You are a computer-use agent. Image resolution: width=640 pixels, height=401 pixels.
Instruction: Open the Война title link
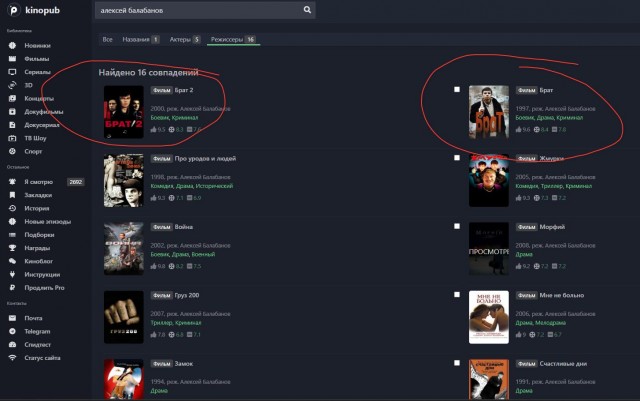[183, 227]
